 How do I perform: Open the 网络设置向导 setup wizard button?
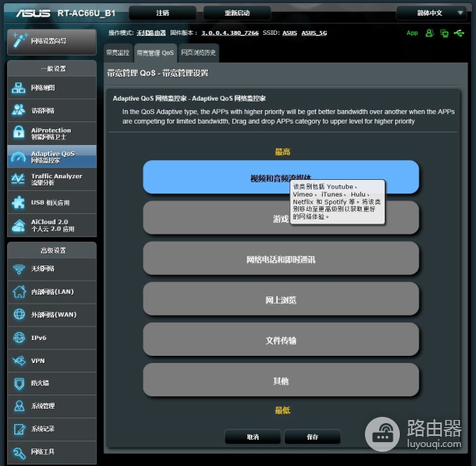(52, 41)
